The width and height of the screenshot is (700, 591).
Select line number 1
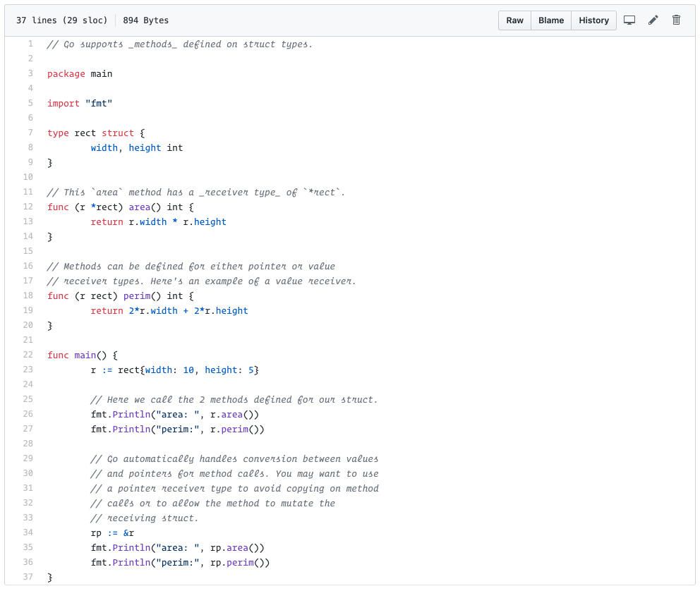coord(30,44)
